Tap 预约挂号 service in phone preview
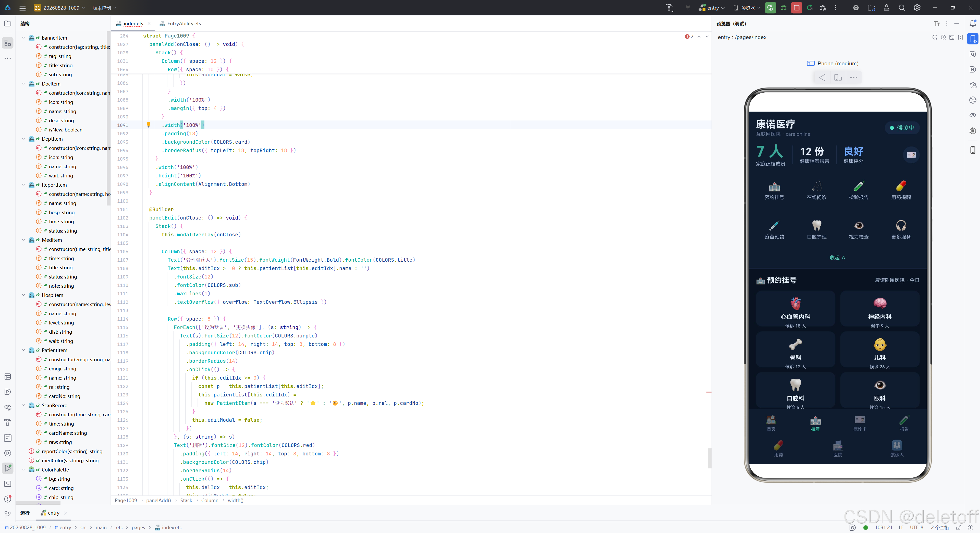The width and height of the screenshot is (980, 533). tap(774, 191)
